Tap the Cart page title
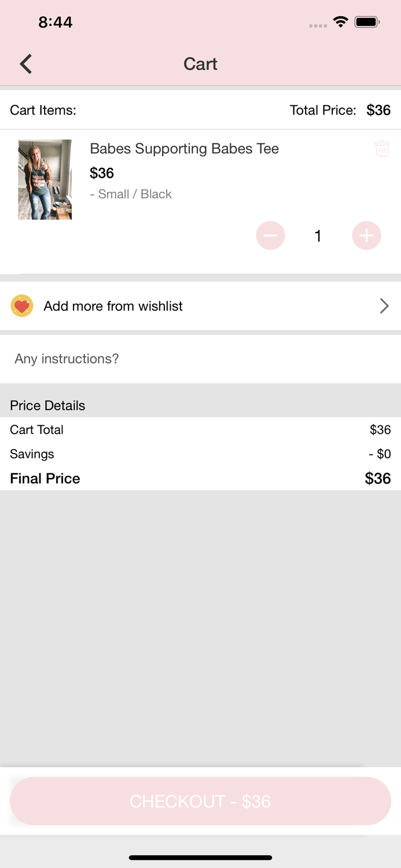 point(200,64)
